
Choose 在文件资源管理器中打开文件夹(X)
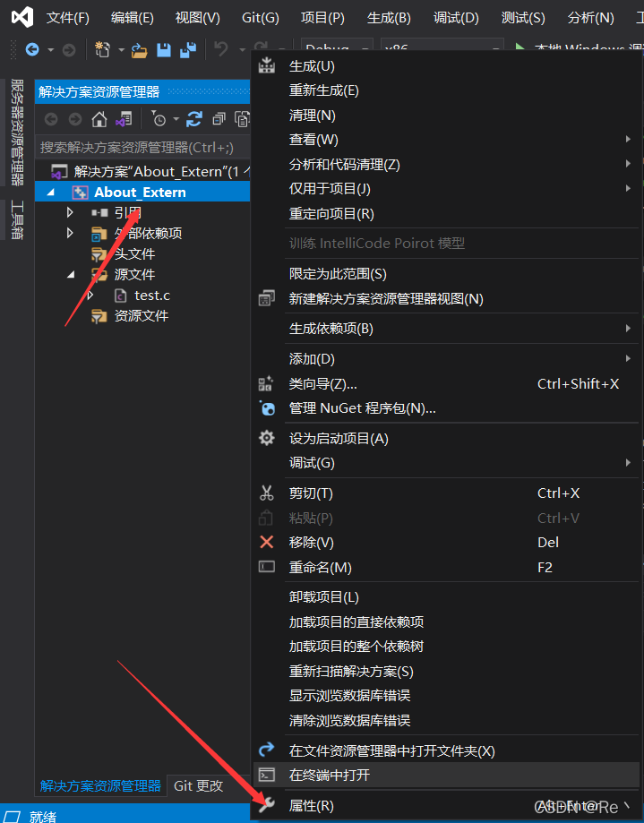446,751
